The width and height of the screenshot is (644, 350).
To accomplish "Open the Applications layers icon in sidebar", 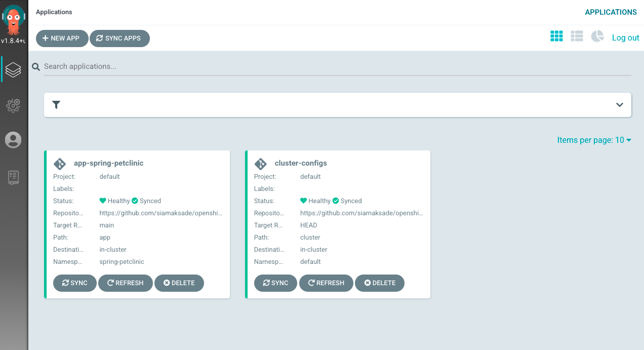I will point(13,69).
